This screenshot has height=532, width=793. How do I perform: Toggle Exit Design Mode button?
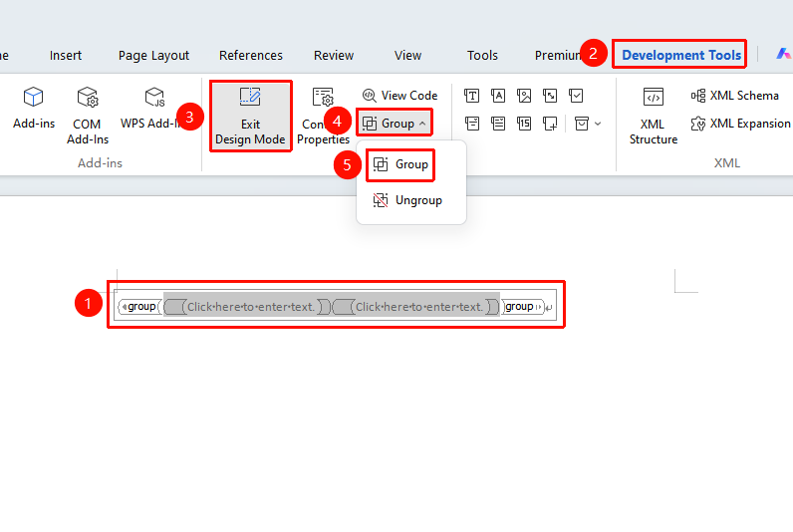click(x=250, y=117)
